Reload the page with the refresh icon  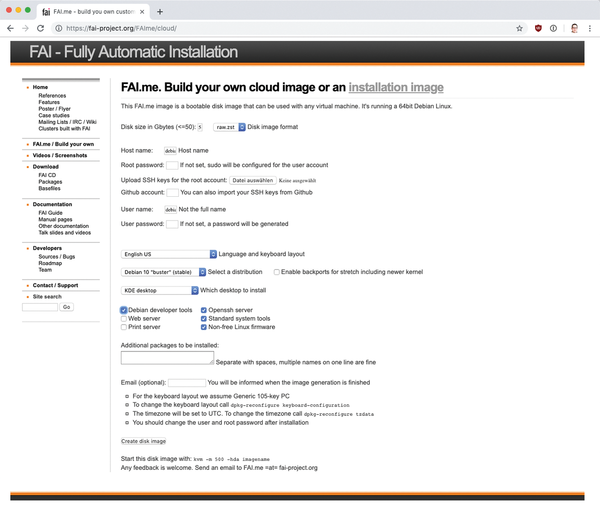(x=41, y=28)
